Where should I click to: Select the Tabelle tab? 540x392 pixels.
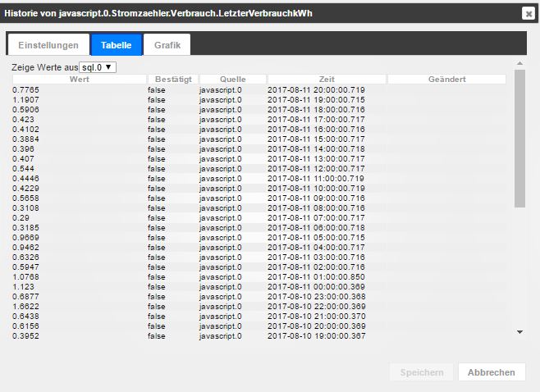click(116, 45)
